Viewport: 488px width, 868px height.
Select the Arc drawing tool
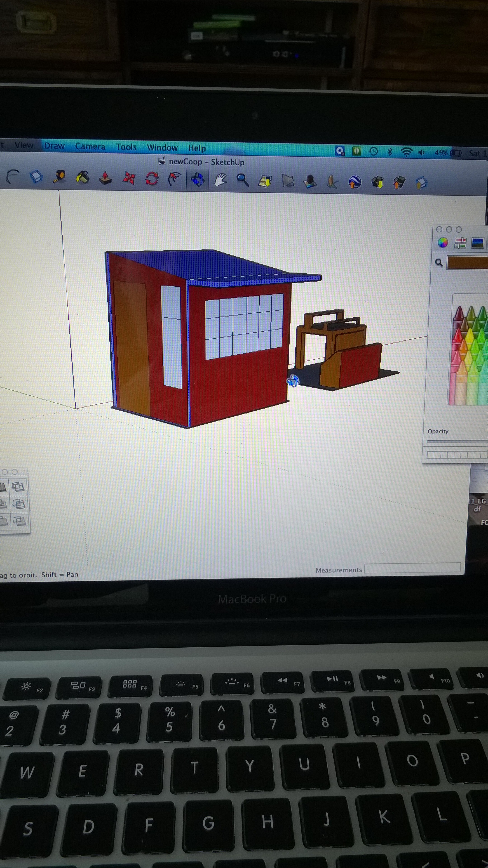pyautogui.click(x=13, y=177)
